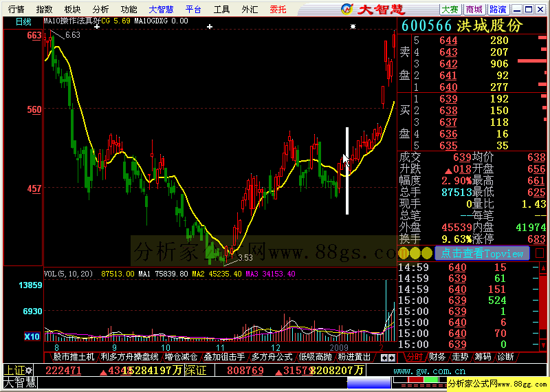This screenshot has width=550, height=392.
Task: Click the 大赛 button
Action: click(x=450, y=9)
